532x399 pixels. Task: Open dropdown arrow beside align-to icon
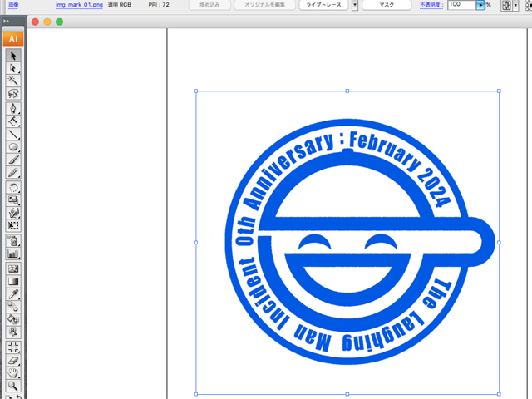pyautogui.click(x=515, y=5)
